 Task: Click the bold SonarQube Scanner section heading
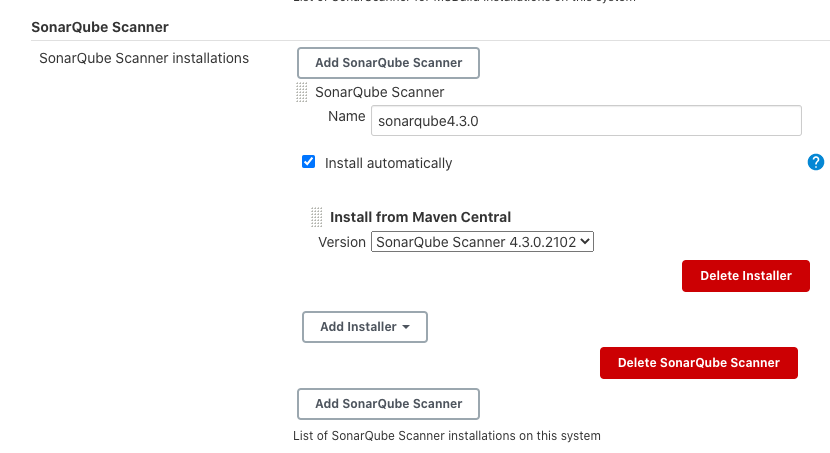click(x=100, y=27)
